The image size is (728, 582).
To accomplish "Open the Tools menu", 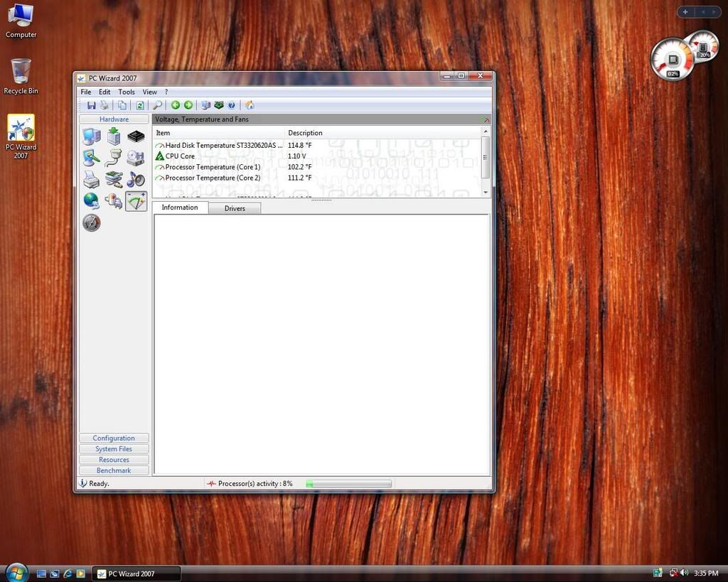I will click(x=127, y=92).
